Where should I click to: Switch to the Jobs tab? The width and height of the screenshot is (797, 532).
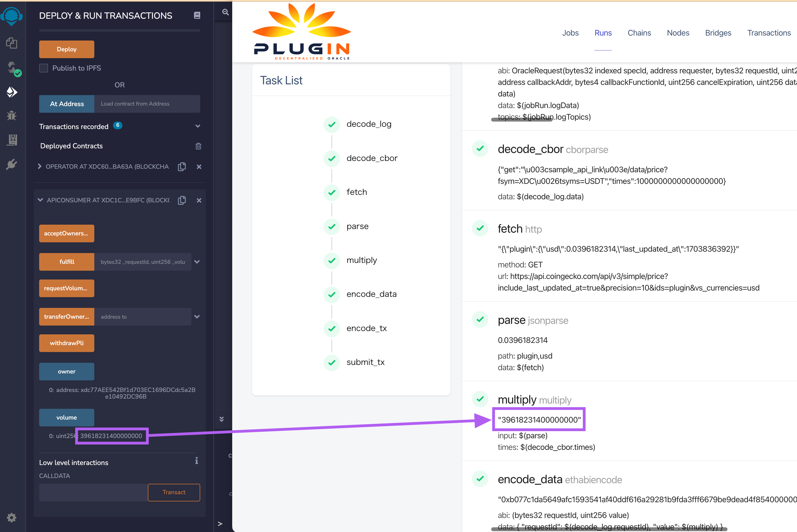point(570,33)
